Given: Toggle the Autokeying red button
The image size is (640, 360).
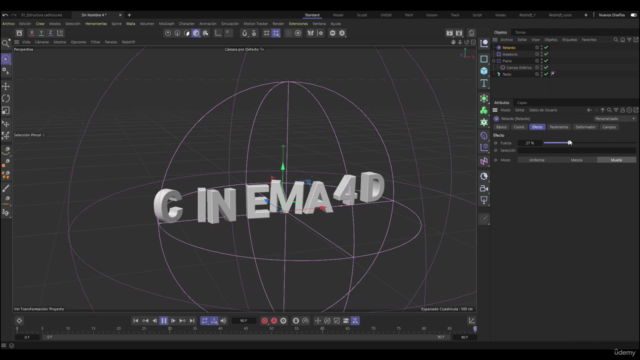Looking at the screenshot, I should click(x=274, y=321).
